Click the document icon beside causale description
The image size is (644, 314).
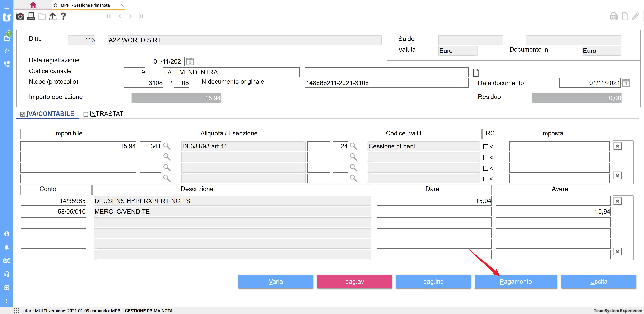coord(476,73)
